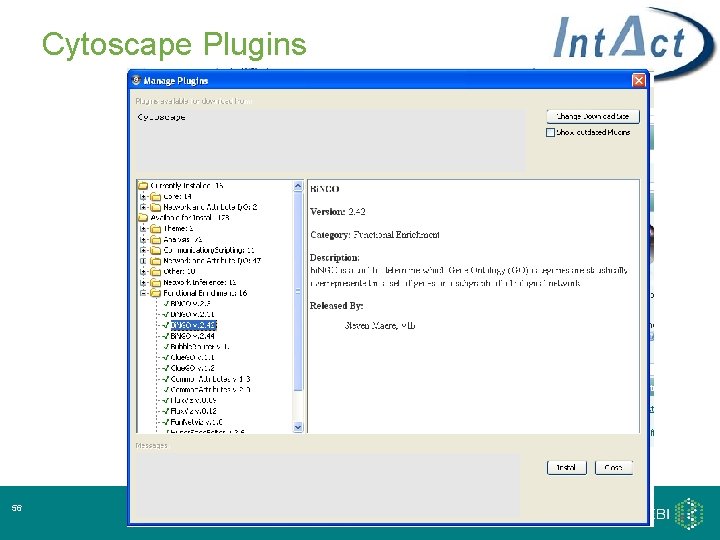
Task: Collapse the Functional Enrichment category
Action: 143,293
